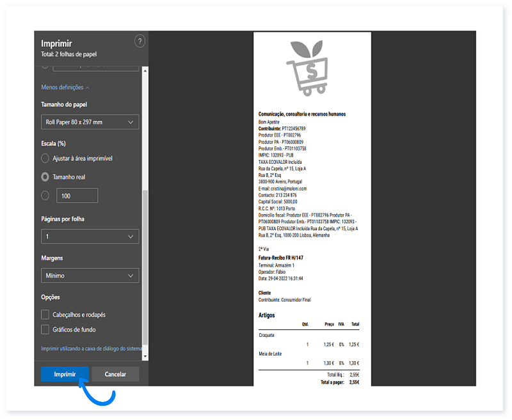Enable Cabeçalhos e rodapés checkbox

[x=45, y=315]
